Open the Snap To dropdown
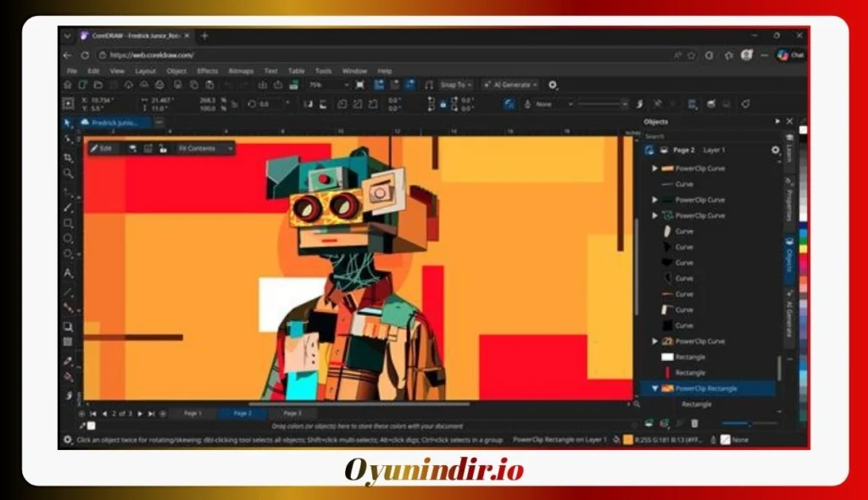This screenshot has height=500, width=868. [x=455, y=85]
